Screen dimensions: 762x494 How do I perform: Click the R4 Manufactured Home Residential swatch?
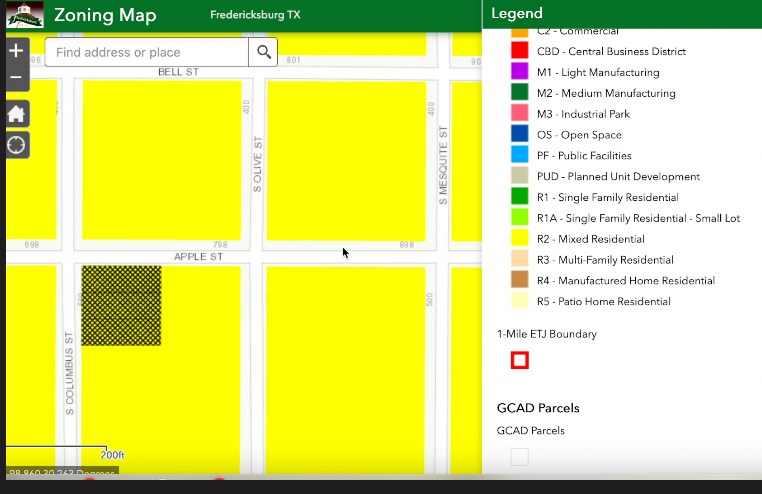(x=519, y=281)
